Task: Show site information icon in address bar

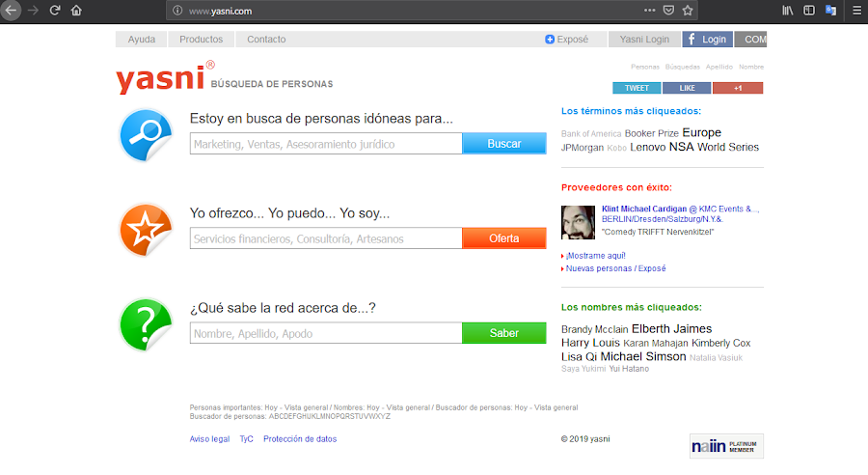Action: (x=177, y=11)
